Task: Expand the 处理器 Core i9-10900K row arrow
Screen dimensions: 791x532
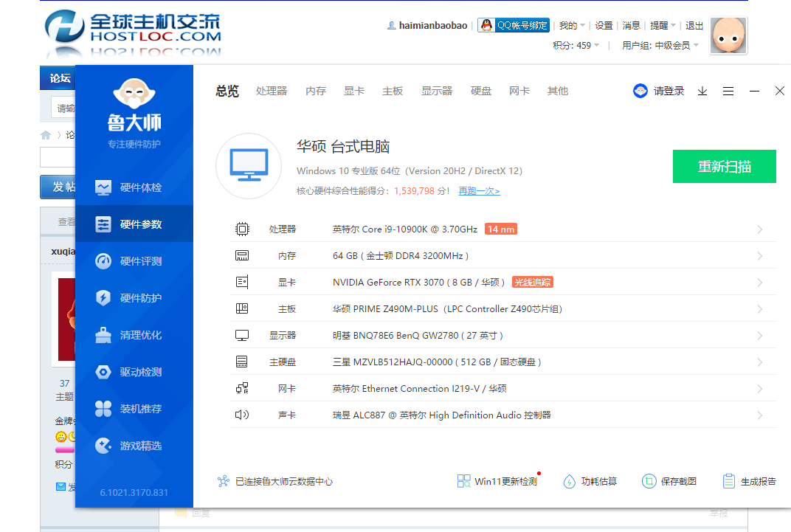Action: coord(760,229)
